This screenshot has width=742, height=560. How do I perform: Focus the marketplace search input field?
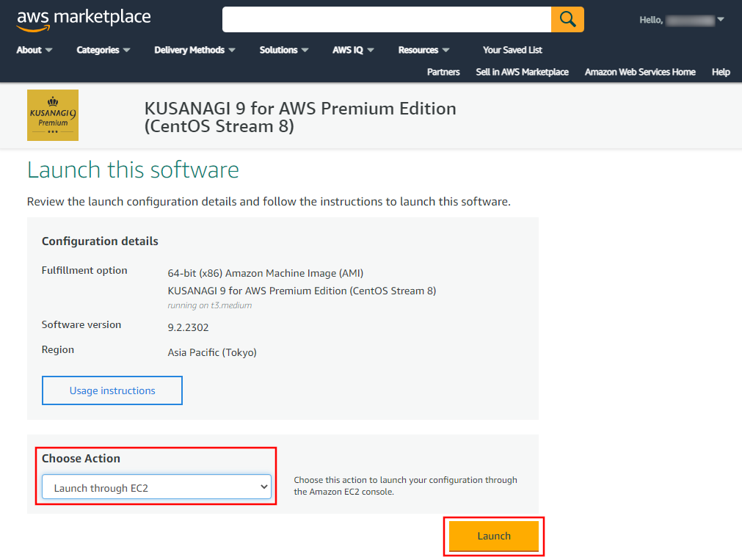click(387, 19)
